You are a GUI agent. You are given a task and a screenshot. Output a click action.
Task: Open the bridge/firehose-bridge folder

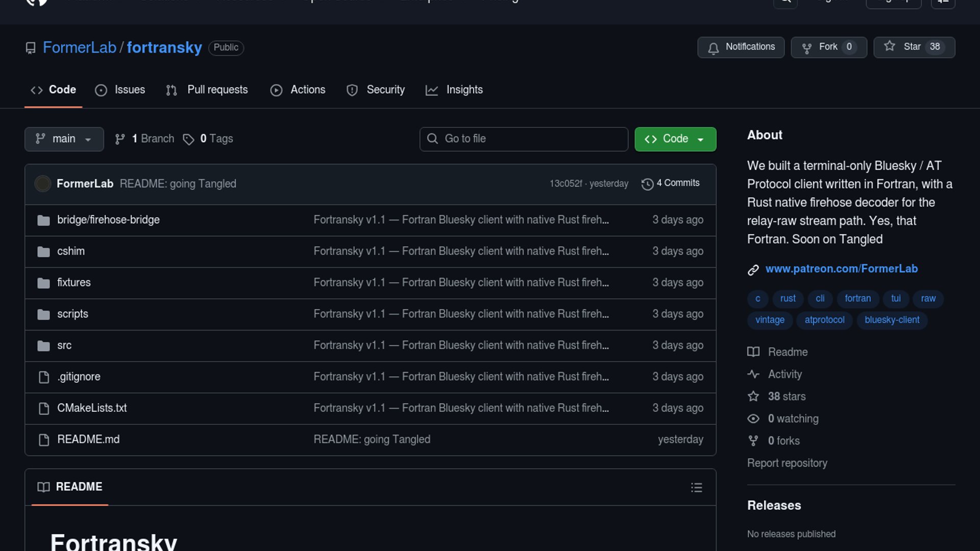pos(108,220)
